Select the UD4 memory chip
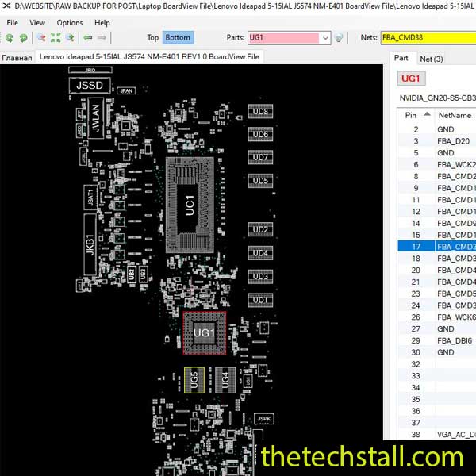The image size is (476, 476). pyautogui.click(x=260, y=253)
